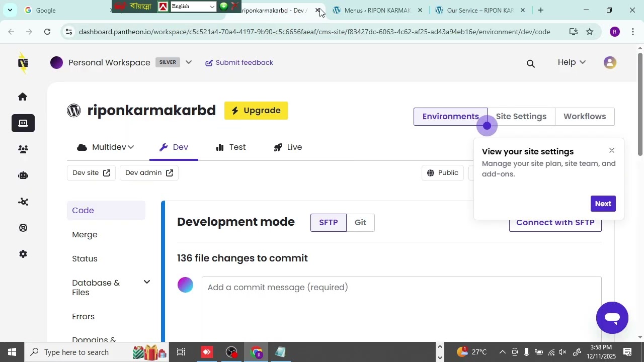644x362 pixels.
Task: Expand Personal Workspace switcher chevron
Action: pos(189,63)
